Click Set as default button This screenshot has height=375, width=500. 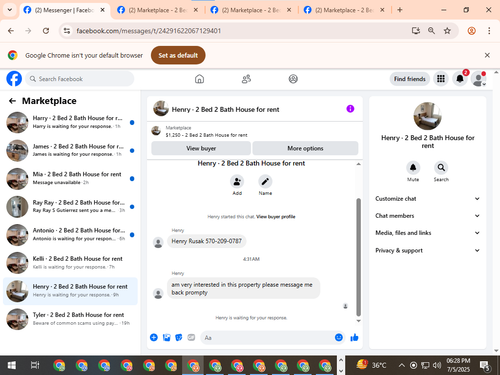(178, 55)
